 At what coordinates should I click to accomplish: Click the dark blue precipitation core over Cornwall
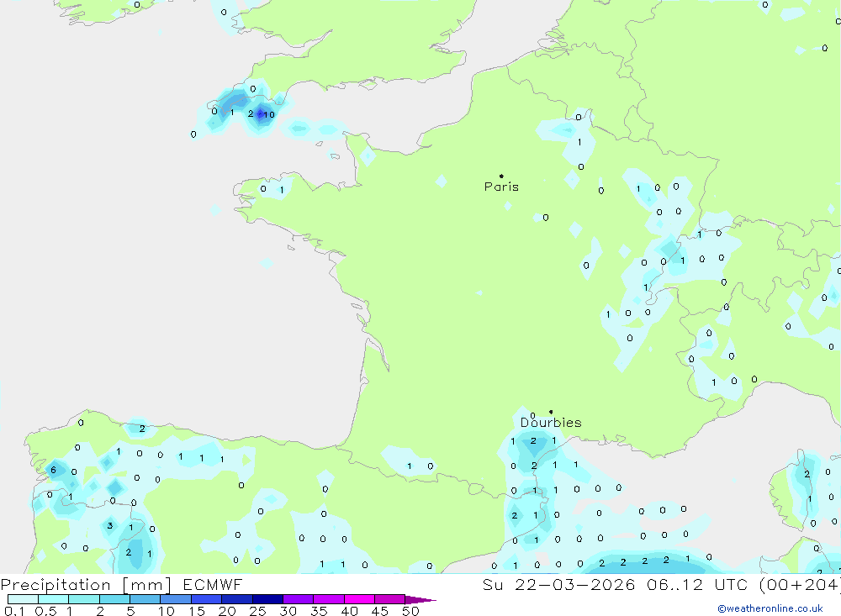pyautogui.click(x=261, y=113)
